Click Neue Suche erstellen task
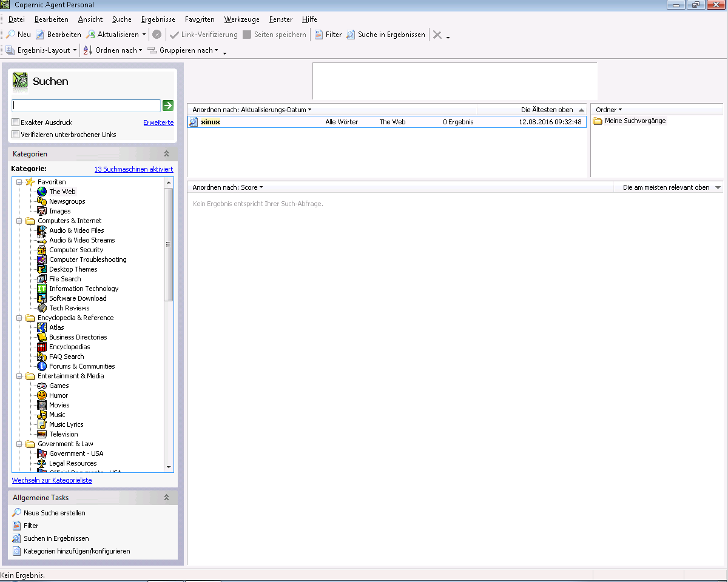Screen dimensions: 728x582 point(54,513)
